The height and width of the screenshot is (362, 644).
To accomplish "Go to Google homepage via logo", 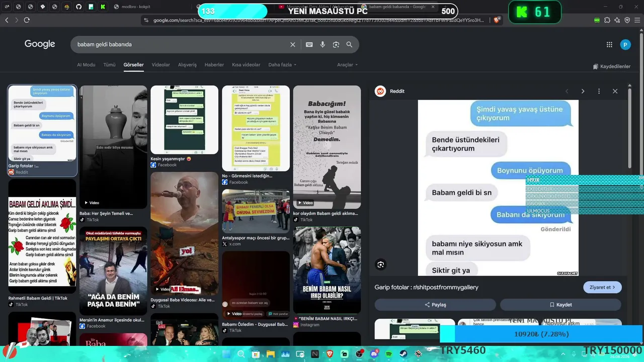I will [40, 44].
